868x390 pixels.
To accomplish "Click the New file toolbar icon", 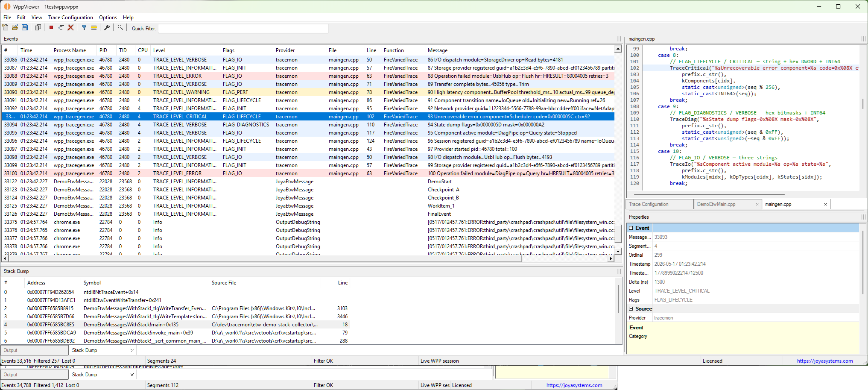I will [x=5, y=27].
